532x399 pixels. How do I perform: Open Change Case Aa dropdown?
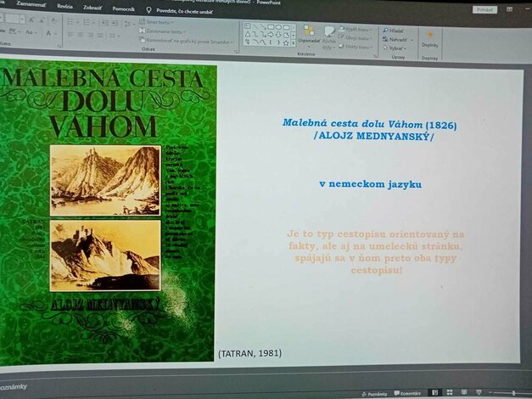31,32
